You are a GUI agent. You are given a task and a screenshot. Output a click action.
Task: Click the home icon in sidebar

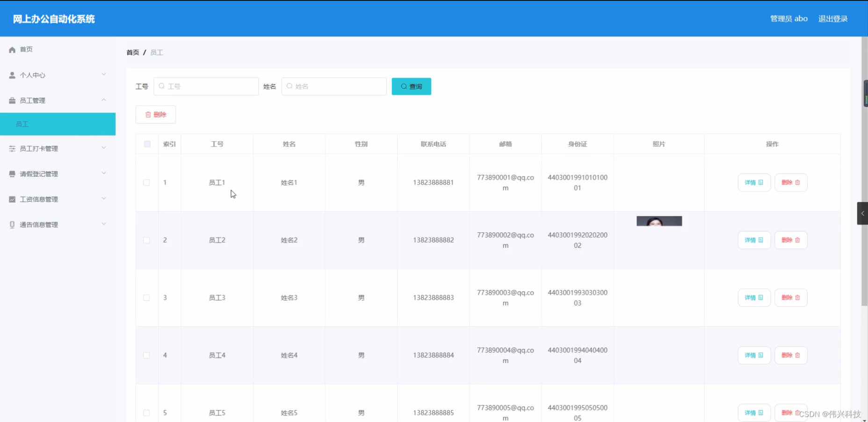(12, 50)
